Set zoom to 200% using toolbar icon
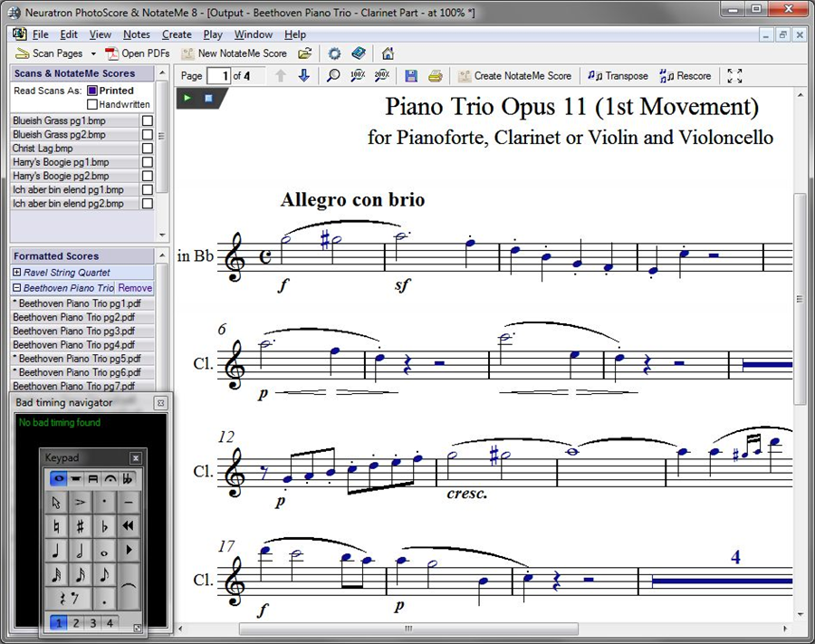815x644 pixels. pos(382,76)
